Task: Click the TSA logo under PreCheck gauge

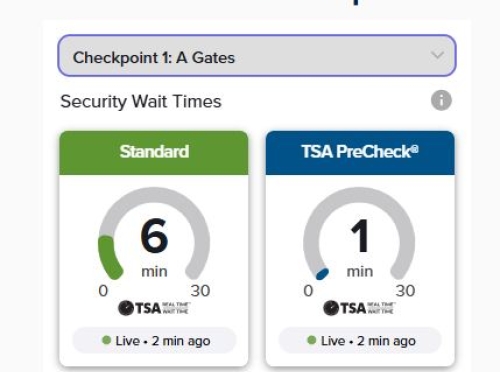Action: pos(360,308)
